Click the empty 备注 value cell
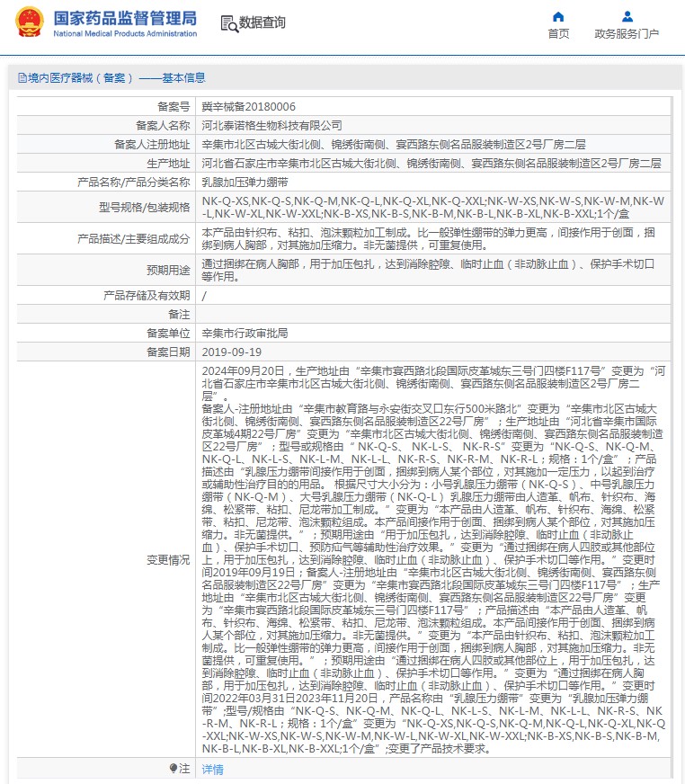The width and height of the screenshot is (685, 784). [x=433, y=315]
